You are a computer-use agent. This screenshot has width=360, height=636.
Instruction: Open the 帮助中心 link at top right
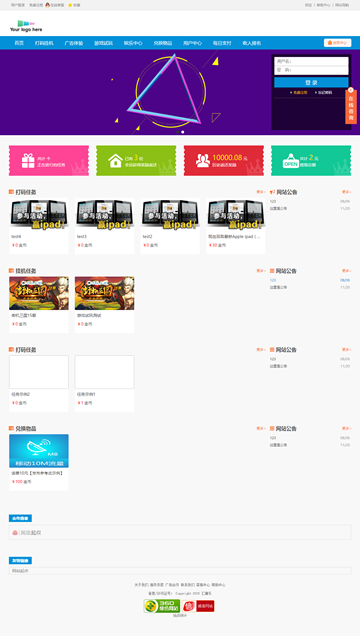(x=324, y=5)
